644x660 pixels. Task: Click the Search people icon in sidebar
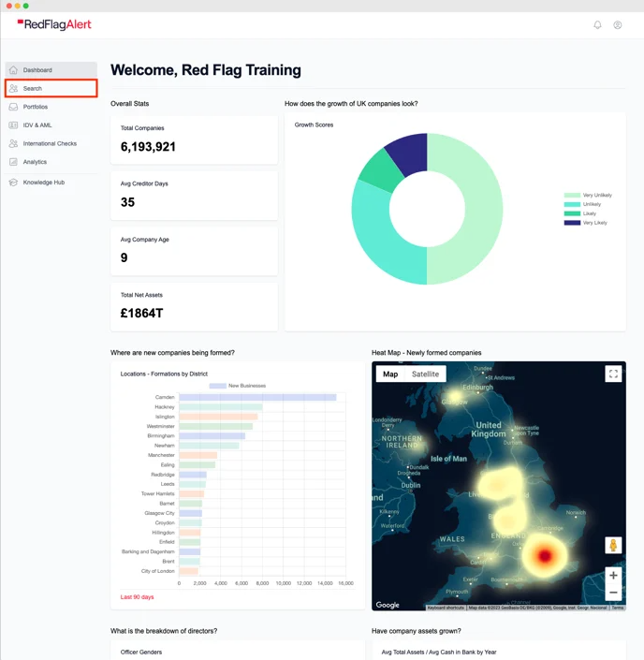[x=13, y=88]
